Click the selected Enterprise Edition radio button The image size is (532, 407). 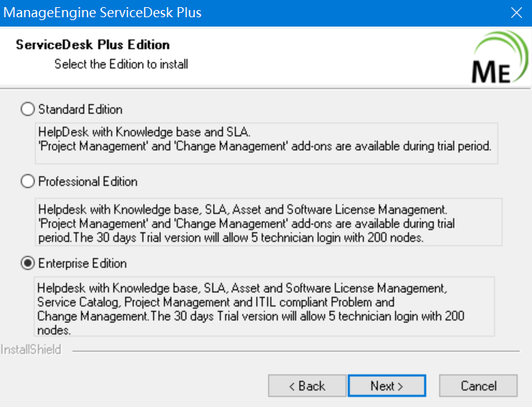click(28, 263)
